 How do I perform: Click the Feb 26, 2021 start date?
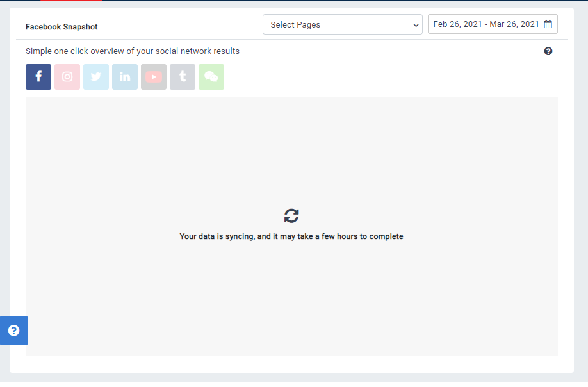coord(457,24)
